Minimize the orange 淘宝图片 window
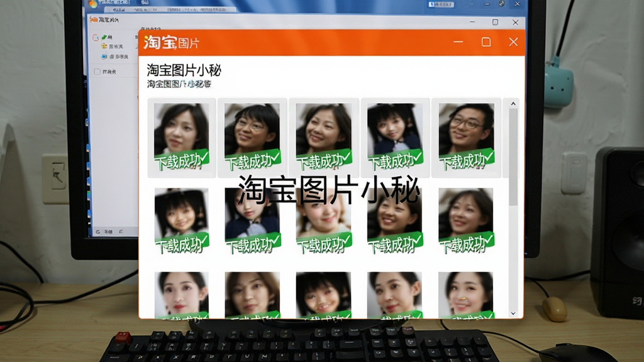 coord(458,42)
